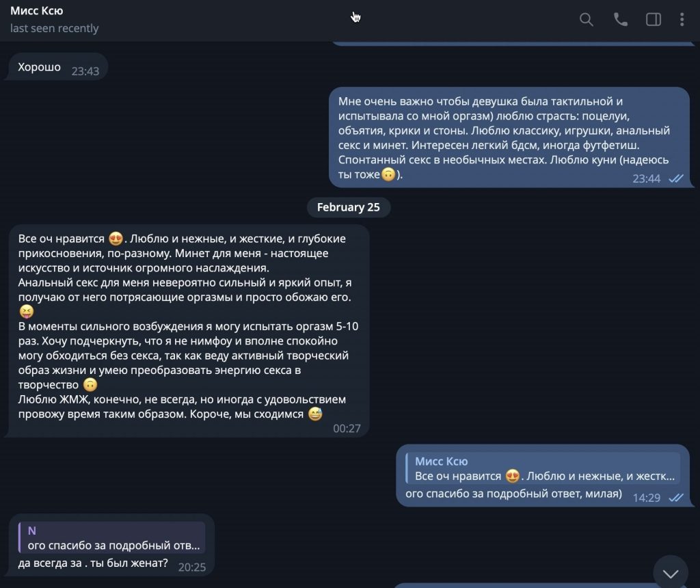Click the grinning sweat emoji near 00:27
This screenshot has width=700, height=588.
click(x=315, y=414)
